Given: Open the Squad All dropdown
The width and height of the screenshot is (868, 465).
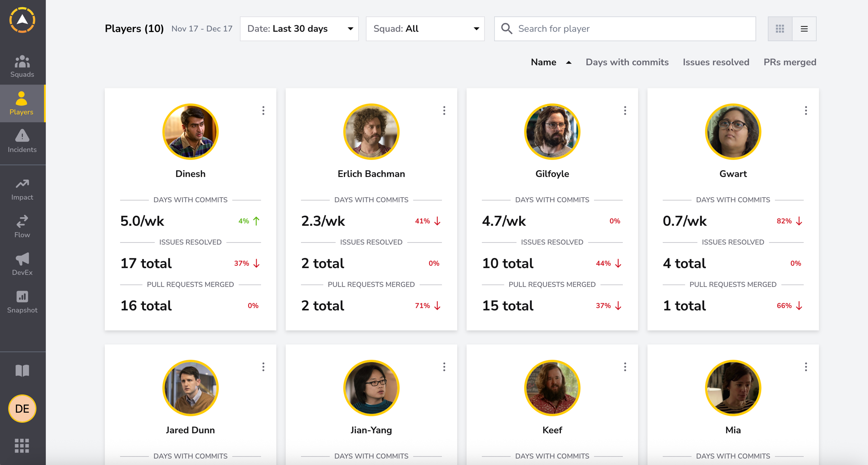Looking at the screenshot, I should 425,29.
